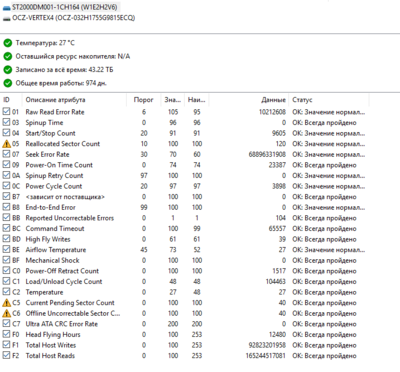Select the Load/Unload Cycle Count row
The image size is (400, 372).
(184, 282)
